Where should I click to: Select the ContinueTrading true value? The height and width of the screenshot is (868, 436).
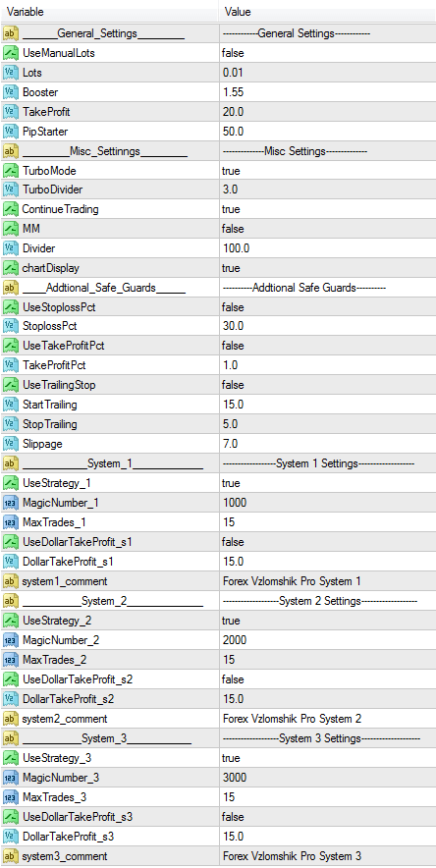tap(231, 209)
